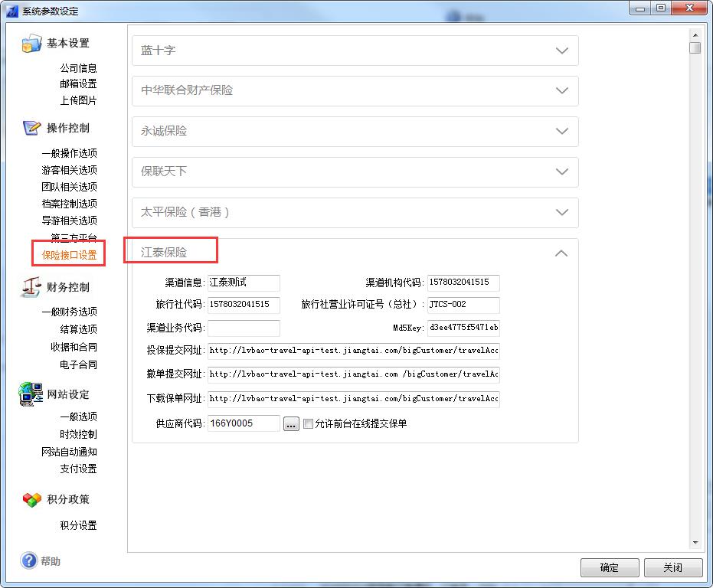Click the 渠道业务代码 input field
Image resolution: width=713 pixels, height=588 pixels.
coord(244,328)
